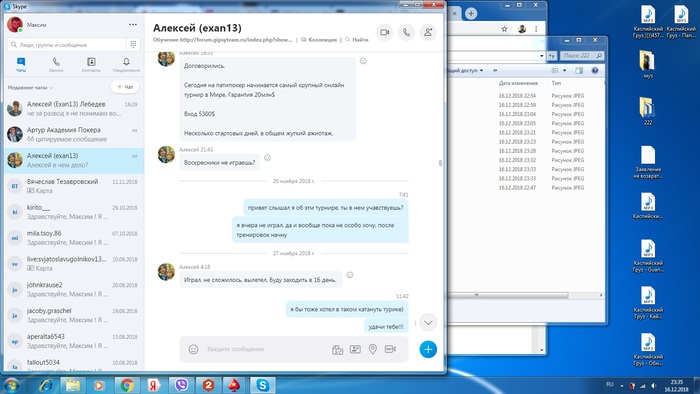
Task: Open the chat with Артур Академия Покера
Action: pyautogui.click(x=74, y=134)
